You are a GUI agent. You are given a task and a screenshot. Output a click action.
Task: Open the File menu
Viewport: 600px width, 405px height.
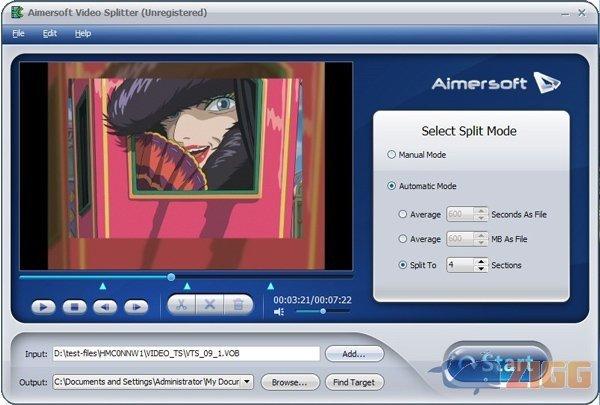pos(18,34)
